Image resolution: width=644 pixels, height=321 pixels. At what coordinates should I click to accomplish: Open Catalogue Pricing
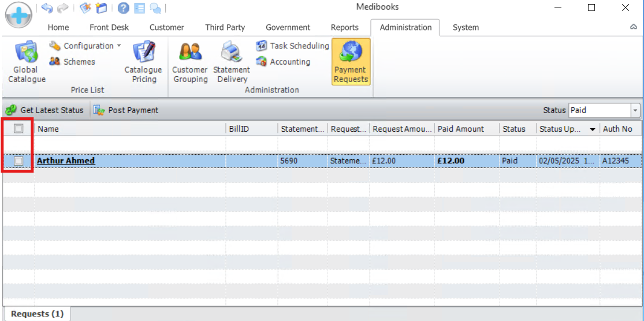pyautogui.click(x=143, y=53)
